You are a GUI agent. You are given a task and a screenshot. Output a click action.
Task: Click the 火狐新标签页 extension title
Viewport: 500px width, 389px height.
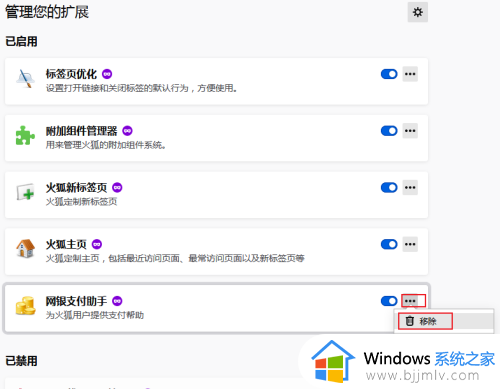(x=76, y=188)
